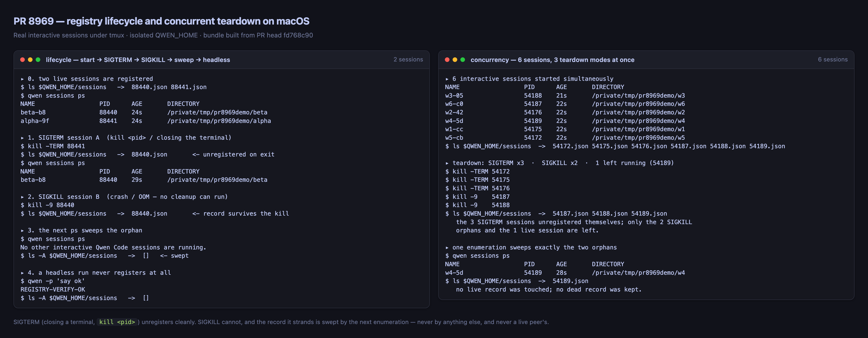
Task: Click the row 'w1-cc' with PID 54175
Action: click(565, 129)
